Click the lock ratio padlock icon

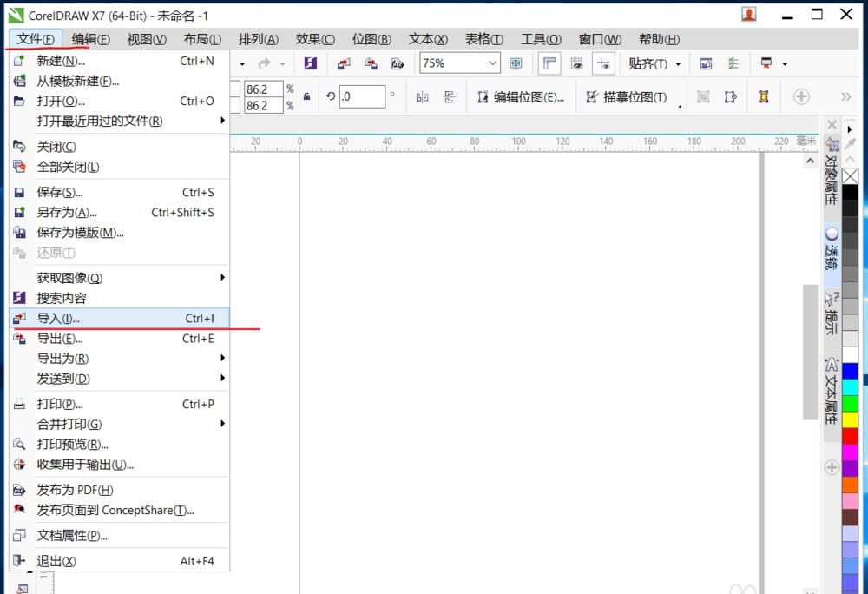coord(306,97)
